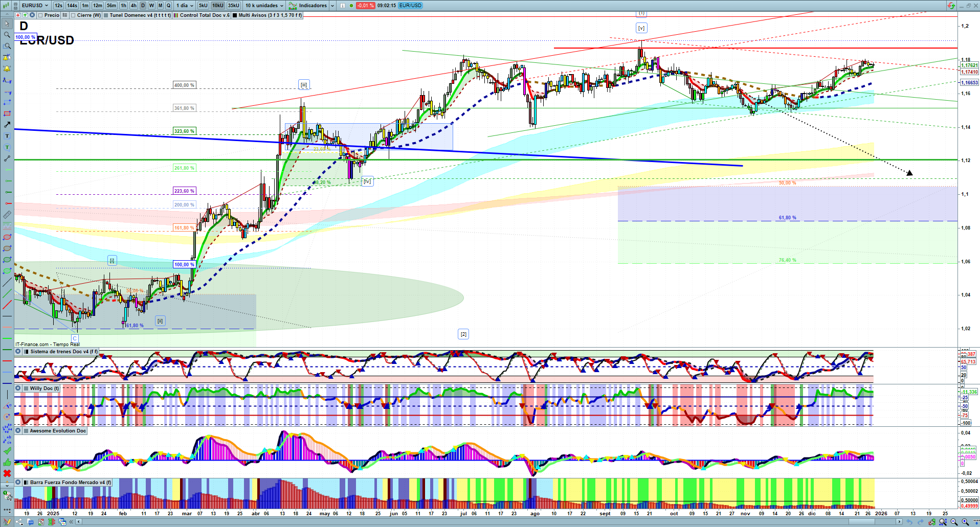Choose the red diagonal line tool

7,305
